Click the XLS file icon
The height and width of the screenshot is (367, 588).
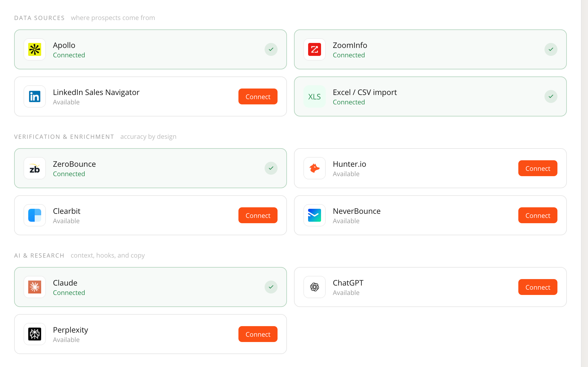pos(315,96)
